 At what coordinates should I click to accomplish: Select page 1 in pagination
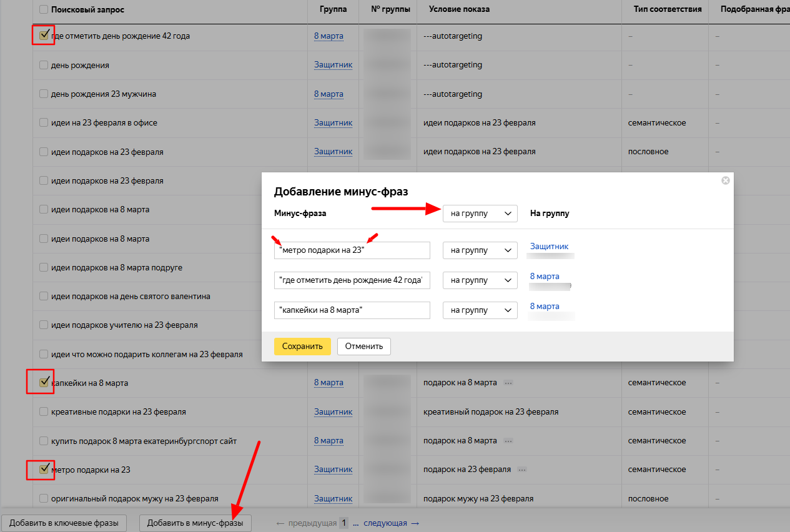[343, 523]
